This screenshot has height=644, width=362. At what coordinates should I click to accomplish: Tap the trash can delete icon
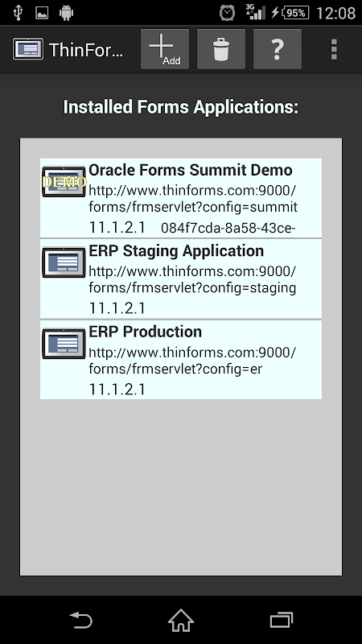220,49
